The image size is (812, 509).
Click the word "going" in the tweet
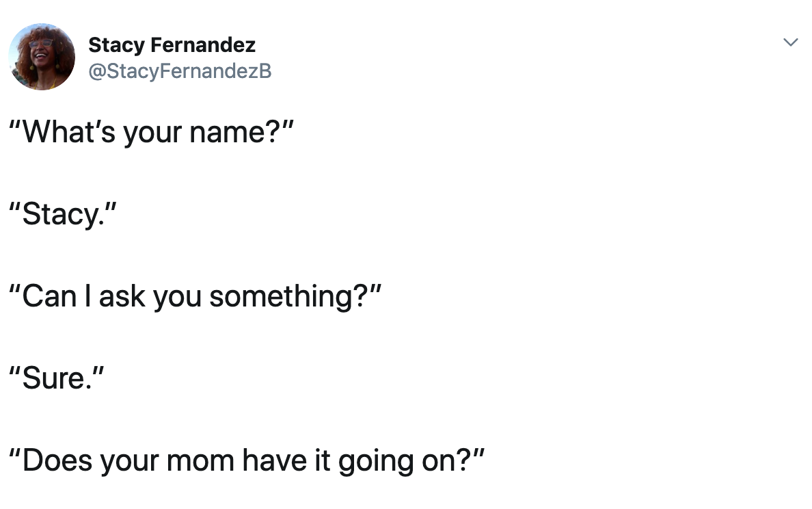coord(376,461)
